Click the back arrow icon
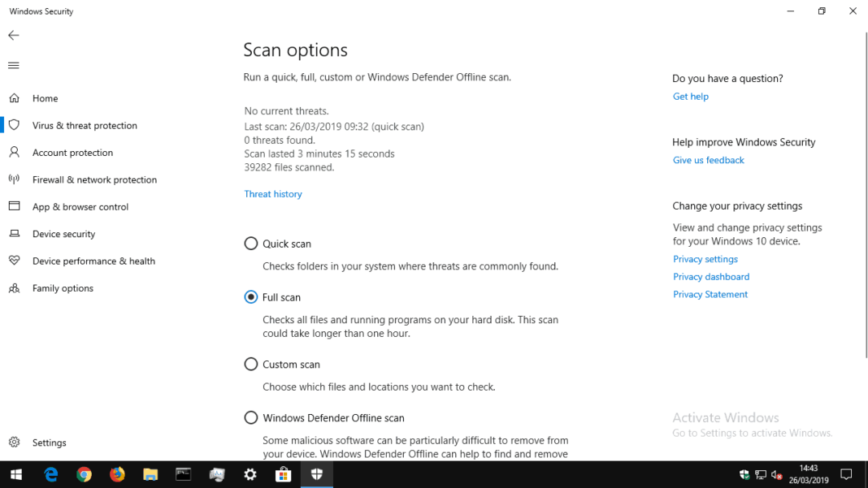 pos(14,36)
